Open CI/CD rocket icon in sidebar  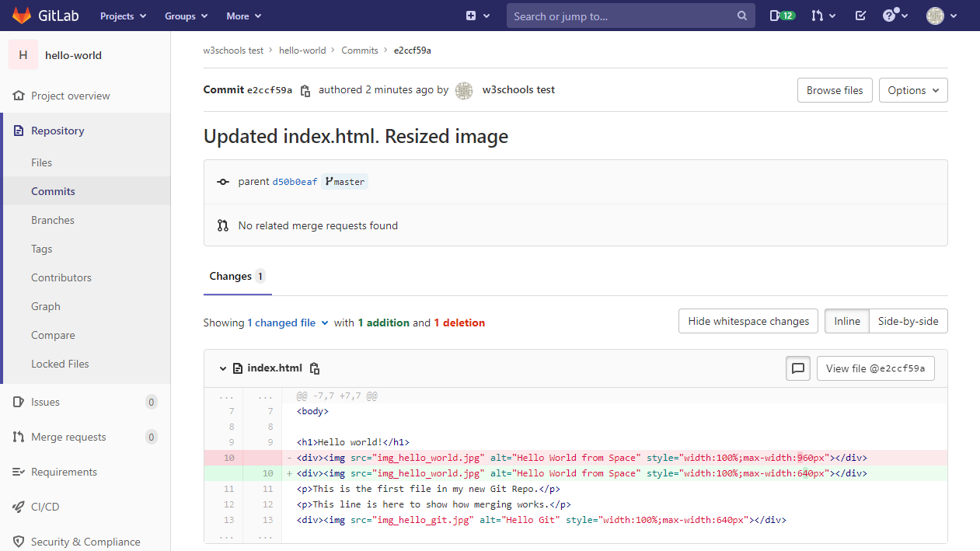point(19,507)
